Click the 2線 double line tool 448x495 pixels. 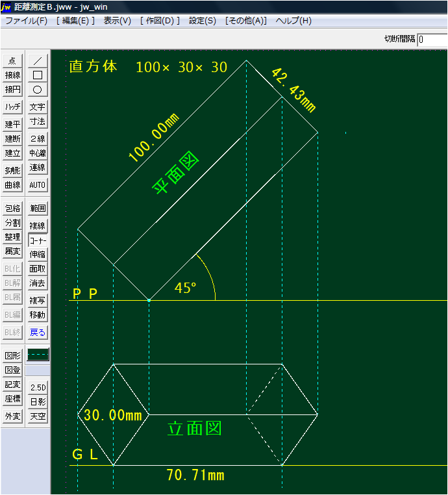38,138
